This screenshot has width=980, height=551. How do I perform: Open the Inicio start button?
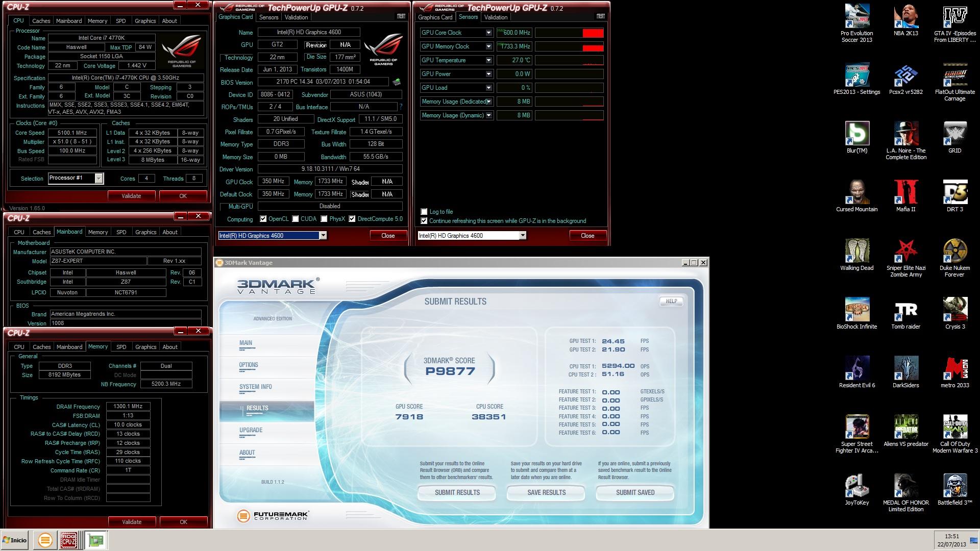point(14,540)
